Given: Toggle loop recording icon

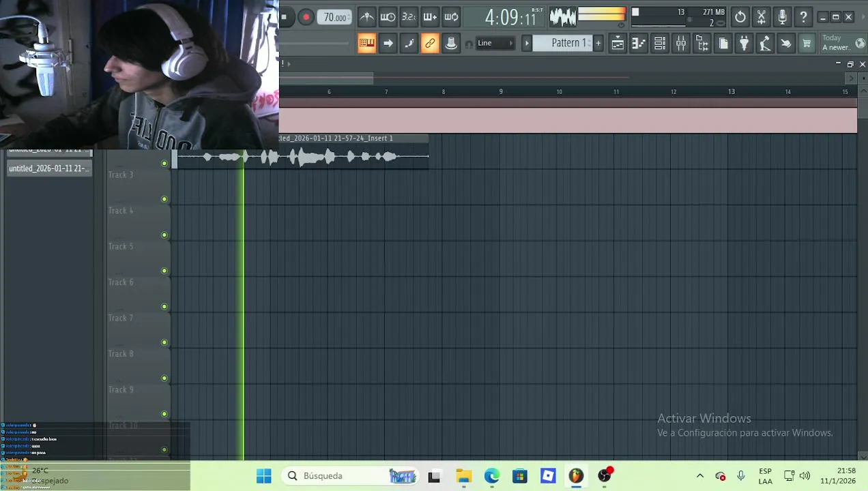Looking at the screenshot, I should (451, 17).
